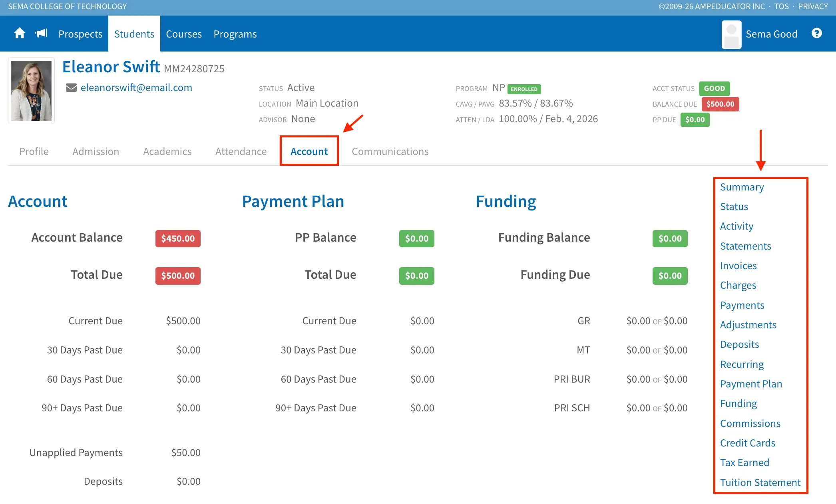Open the Deposits sidebar link
The height and width of the screenshot is (504, 836).
(x=739, y=344)
